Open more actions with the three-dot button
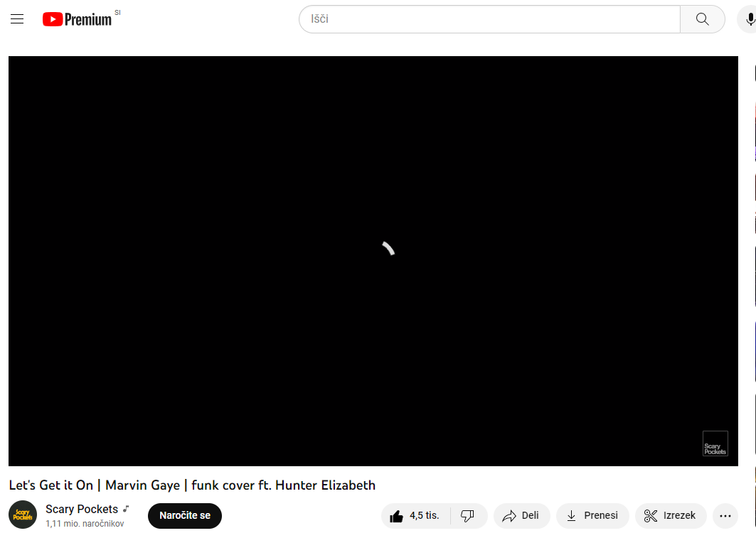 coord(725,515)
